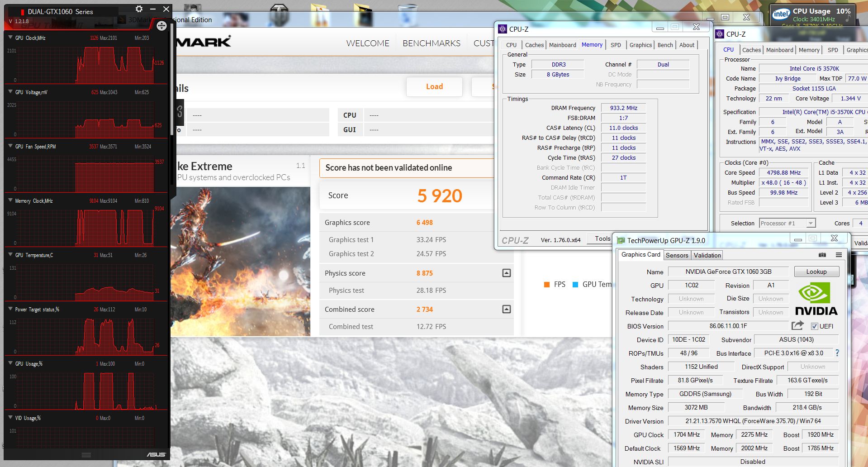The image size is (868, 467).
Task: Click the GPU-Z Name field NVIDIA GeForce GTX 1060 3GB
Action: 728,272
